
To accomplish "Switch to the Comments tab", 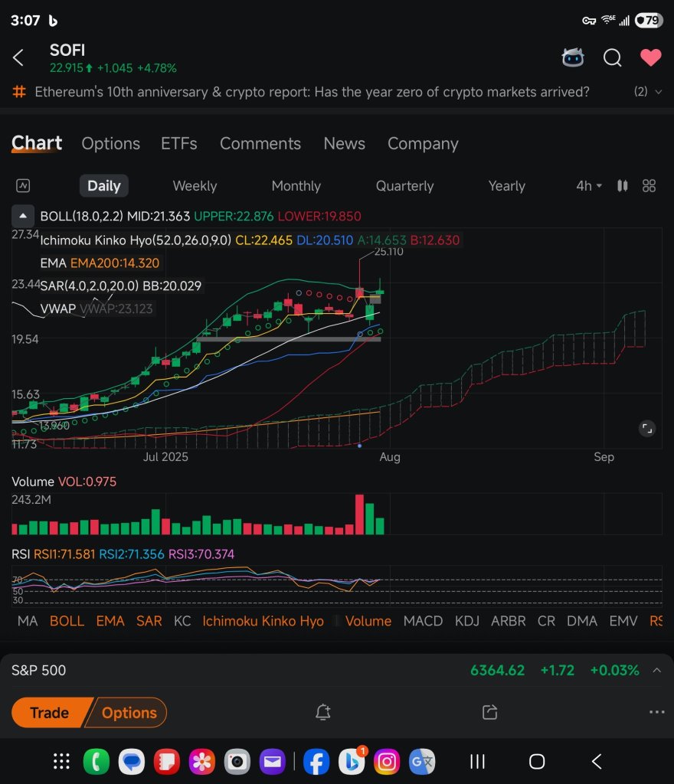I will point(260,143).
